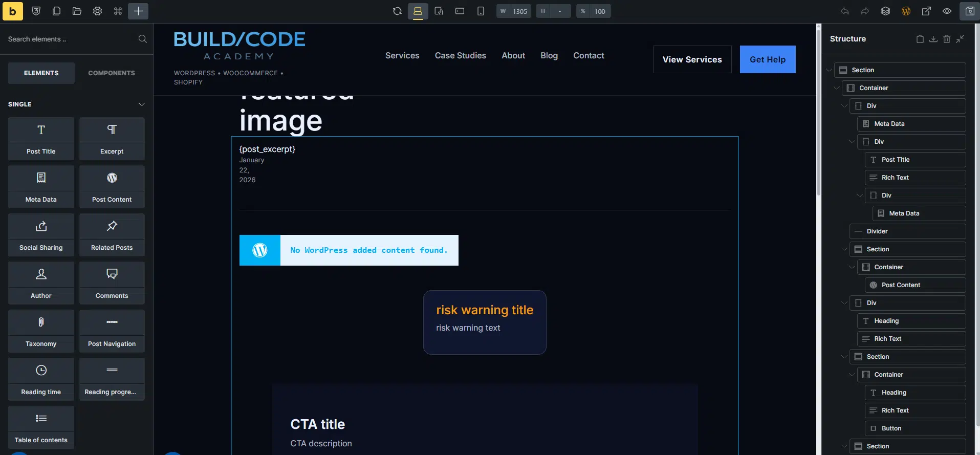Click the Edit in WordPress icon

click(906, 11)
